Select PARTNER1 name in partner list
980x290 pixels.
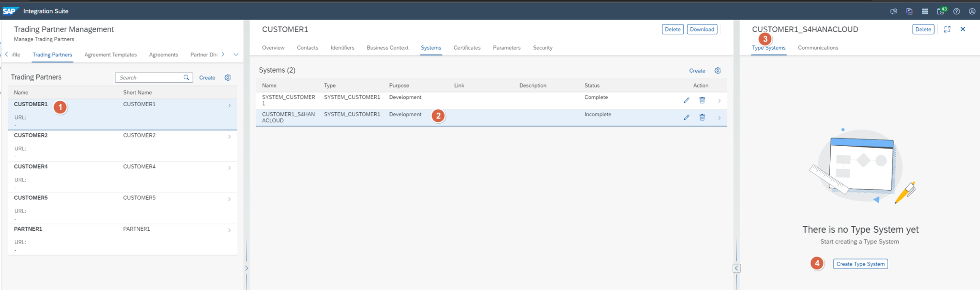pyautogui.click(x=28, y=229)
